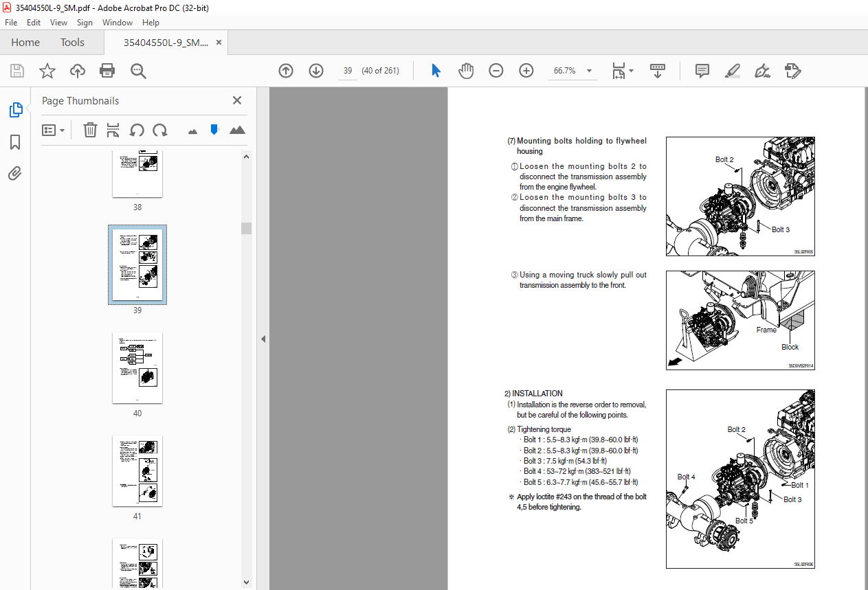
Task: Expand fit page dropdown arrow
Action: (631, 71)
